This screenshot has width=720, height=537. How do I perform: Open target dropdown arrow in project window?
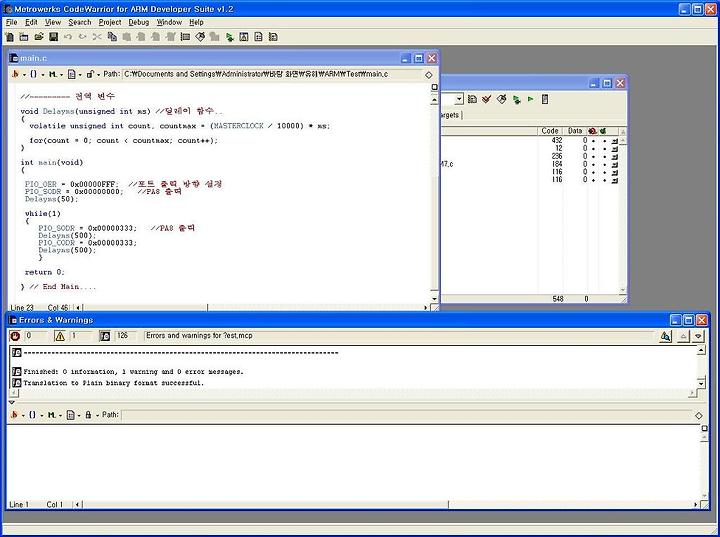click(458, 99)
